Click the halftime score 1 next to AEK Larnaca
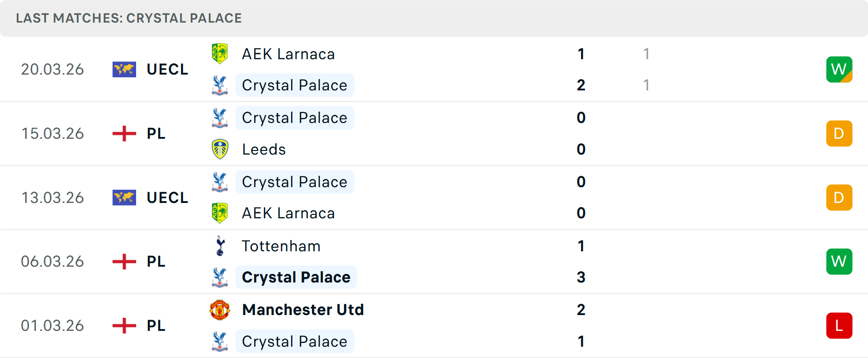The width and height of the screenshot is (868, 358). tap(646, 53)
